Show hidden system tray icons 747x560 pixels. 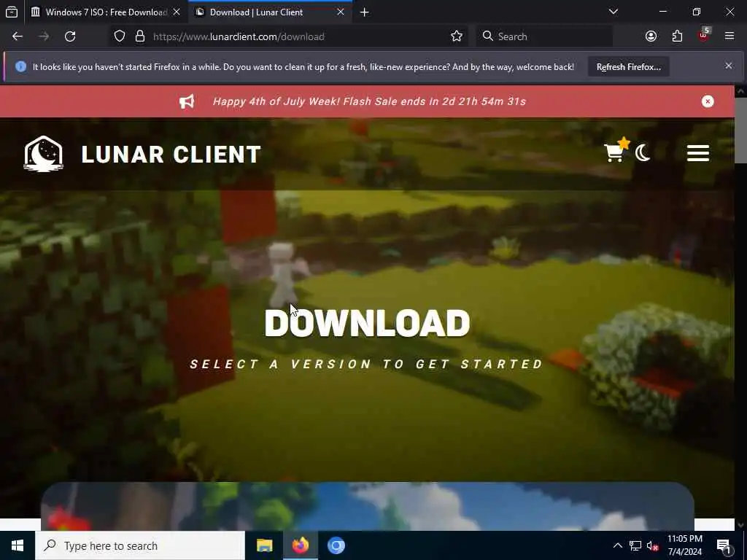point(617,545)
